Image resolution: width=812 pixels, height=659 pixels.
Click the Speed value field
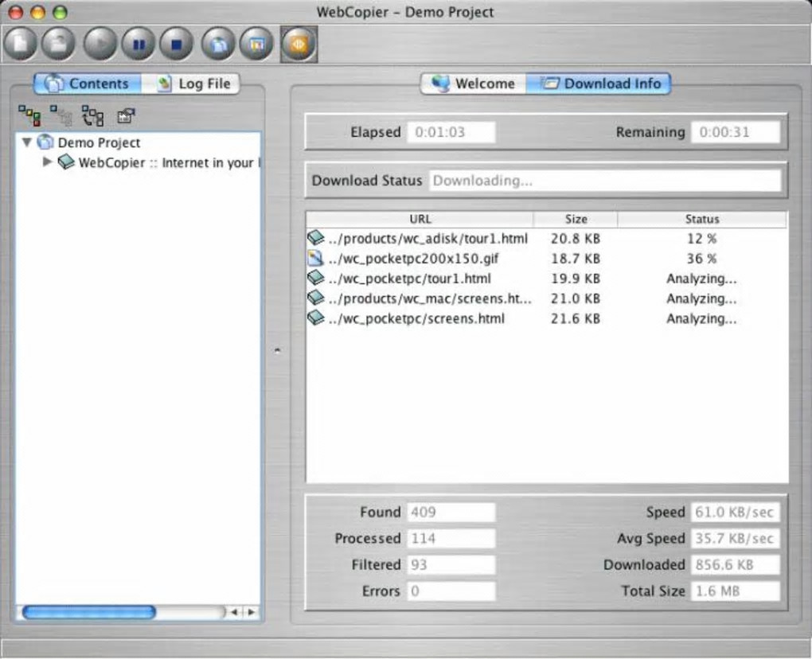(736, 512)
